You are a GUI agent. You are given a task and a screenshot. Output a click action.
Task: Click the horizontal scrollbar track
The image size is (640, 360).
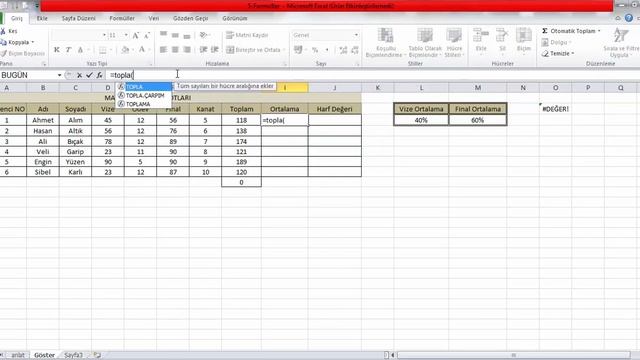pos(513,355)
